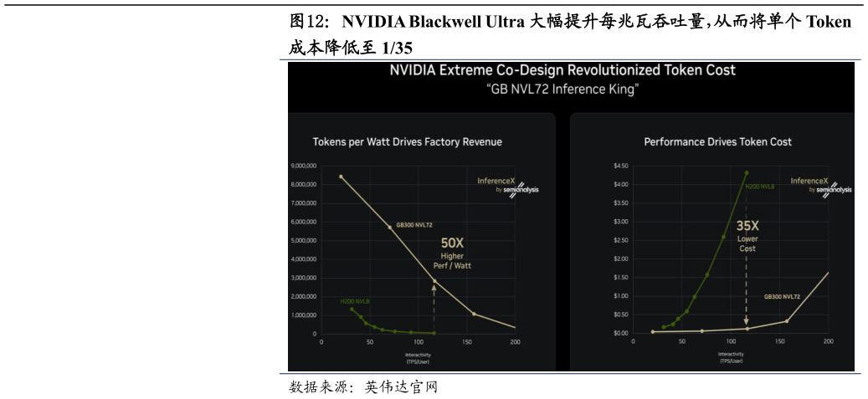This screenshot has height=399, width=868.
Task: Click the "50X" callout number
Action: point(452,243)
